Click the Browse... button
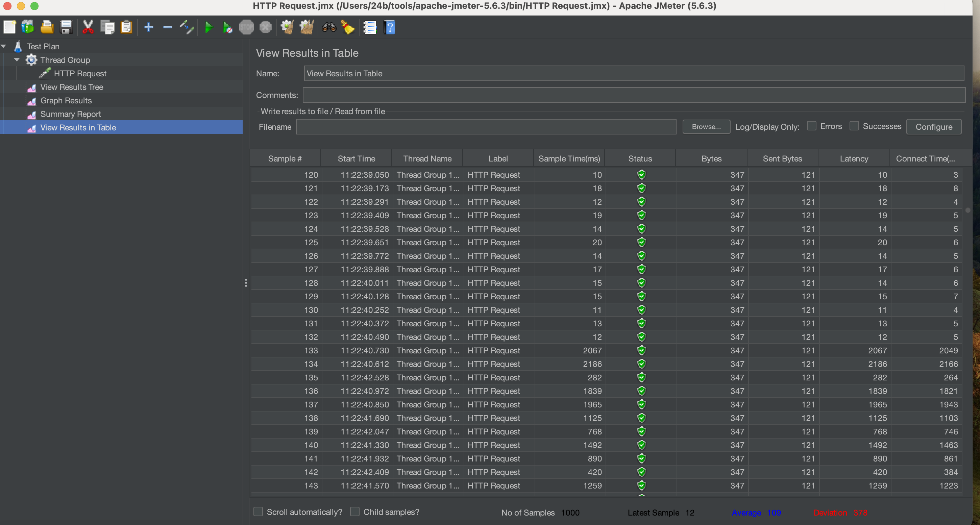Screen dimensions: 980x525 click(x=706, y=127)
